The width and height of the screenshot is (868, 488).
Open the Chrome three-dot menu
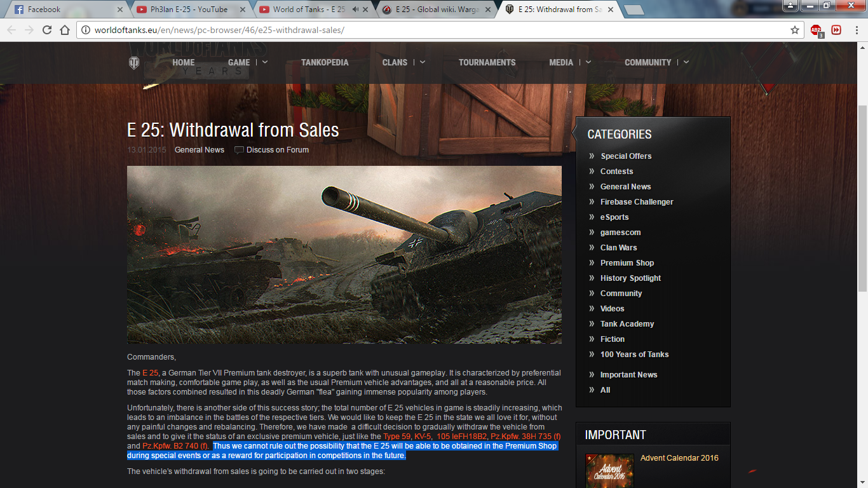(857, 30)
